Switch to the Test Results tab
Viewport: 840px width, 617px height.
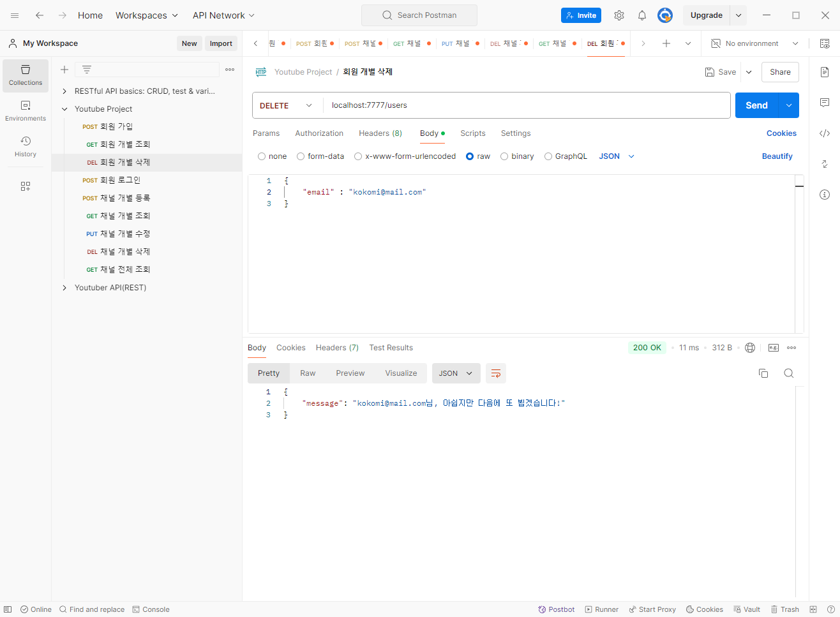[x=391, y=348]
